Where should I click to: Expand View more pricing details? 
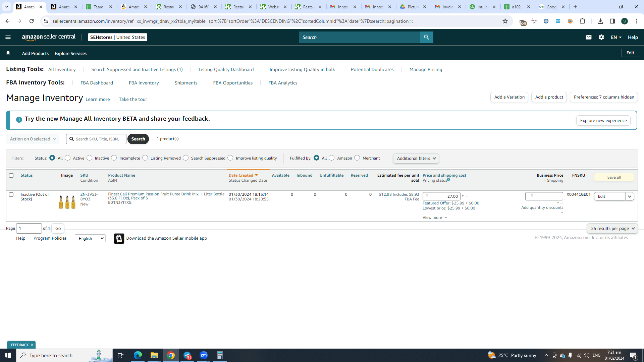point(435,218)
